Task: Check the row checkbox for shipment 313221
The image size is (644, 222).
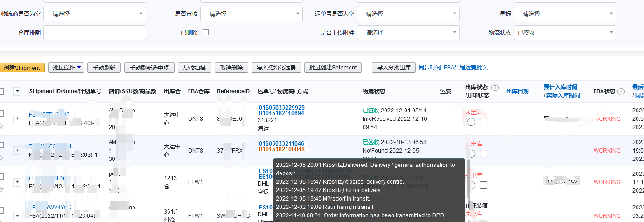Action: 1,113
